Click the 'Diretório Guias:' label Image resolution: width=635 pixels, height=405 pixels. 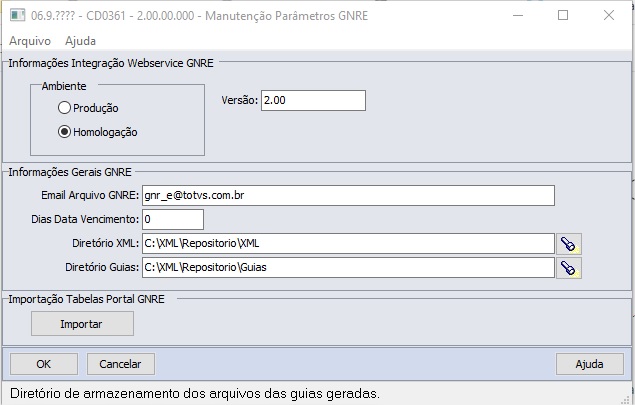coord(102,267)
